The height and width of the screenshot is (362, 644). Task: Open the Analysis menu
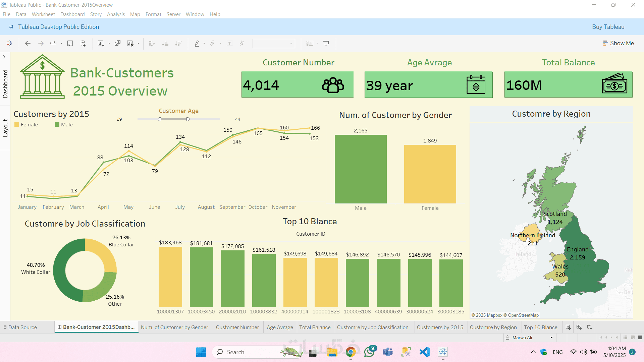coord(116,14)
